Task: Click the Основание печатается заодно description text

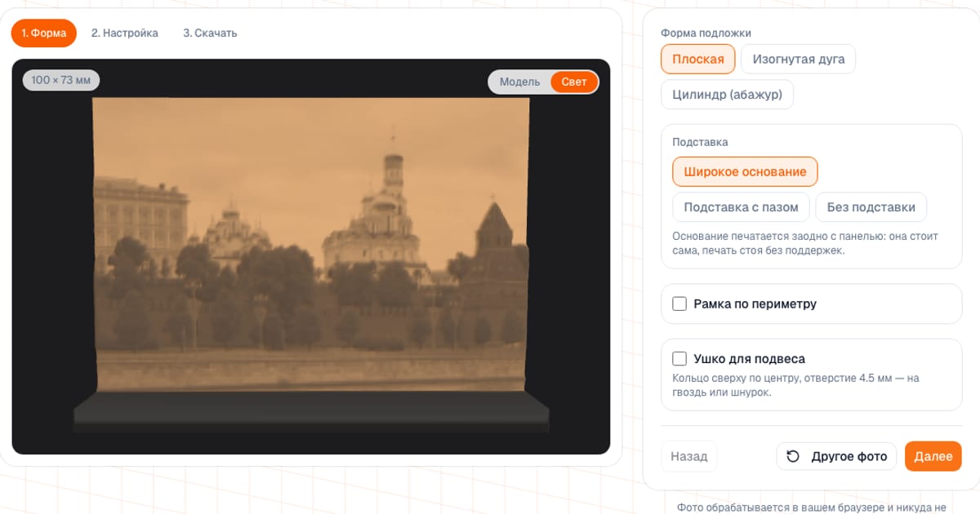Action: [x=805, y=243]
